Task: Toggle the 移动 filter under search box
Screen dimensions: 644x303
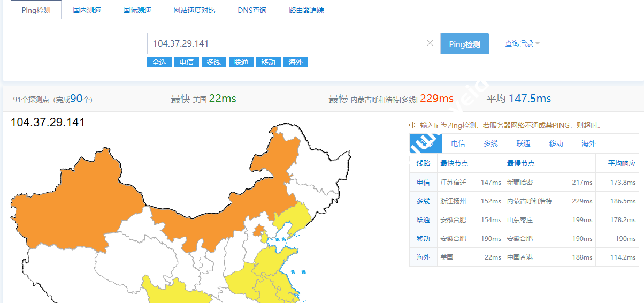Action: coord(269,62)
